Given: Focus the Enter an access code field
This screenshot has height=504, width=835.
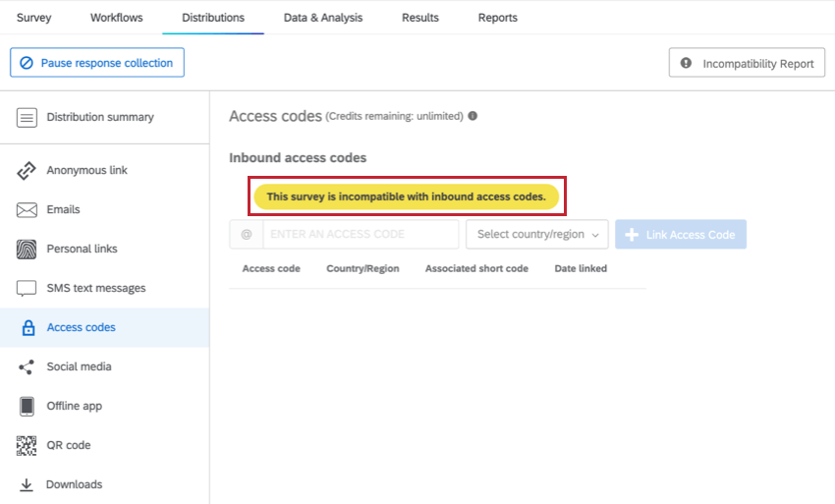Looking at the screenshot, I should [x=360, y=235].
